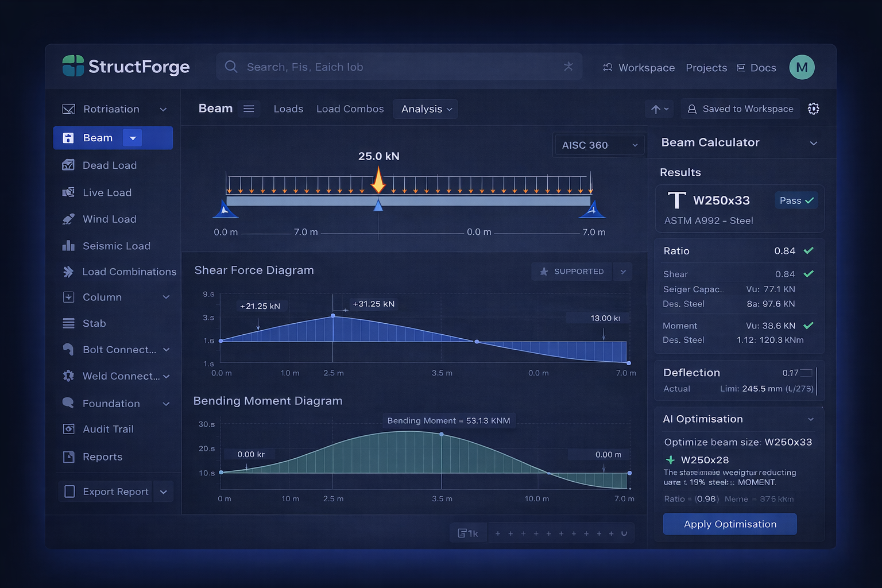Open settings via the gear icon
The image size is (882, 588).
[x=814, y=109]
